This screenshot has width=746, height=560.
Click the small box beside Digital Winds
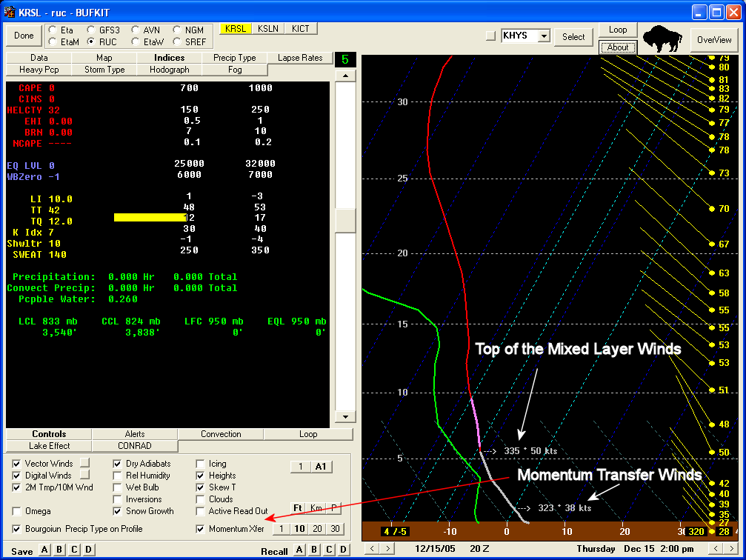point(84,474)
